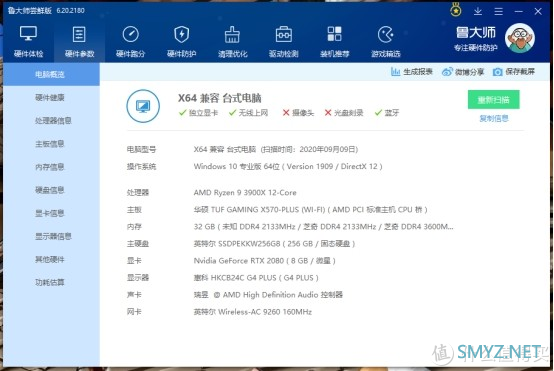Screen dimensions: 554x371
Task: Click the 蓝牙 check indicator
Action: click(x=387, y=113)
